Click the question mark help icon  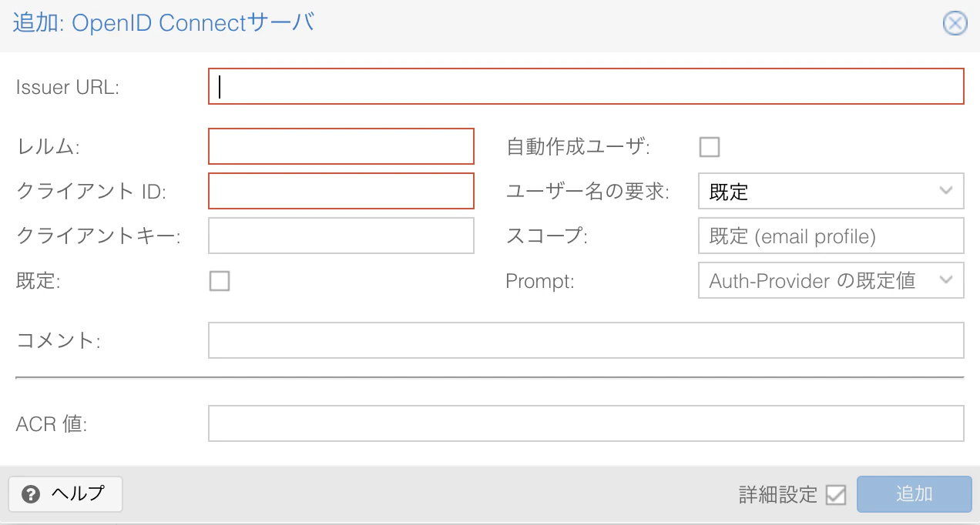click(x=31, y=494)
